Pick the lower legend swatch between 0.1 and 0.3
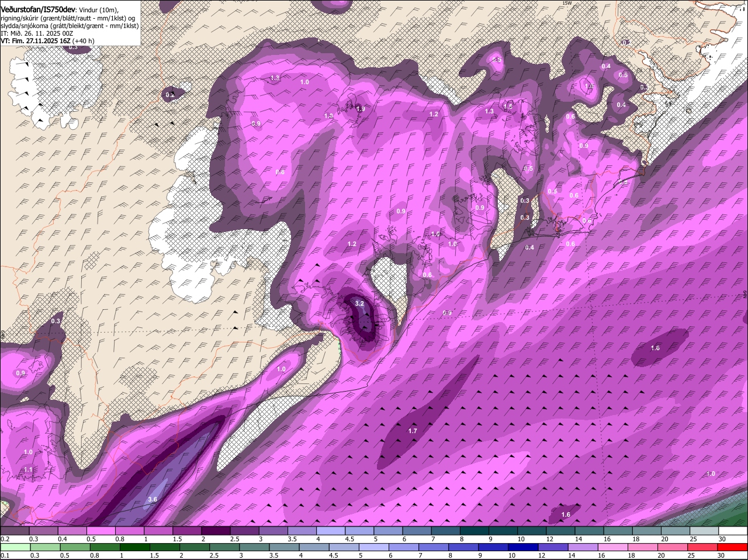Image resolution: width=748 pixels, height=560 pixels. click(x=15, y=547)
